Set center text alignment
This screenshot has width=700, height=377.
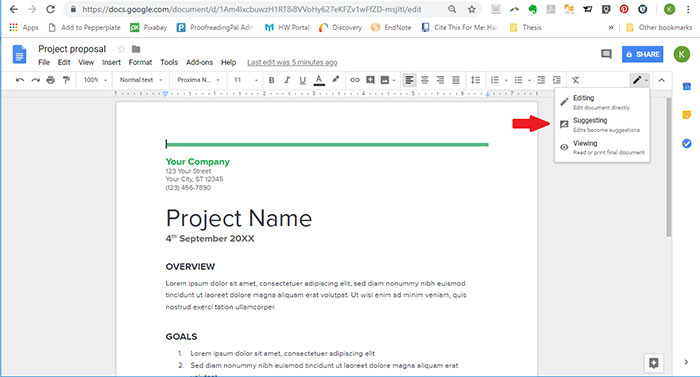click(x=425, y=80)
